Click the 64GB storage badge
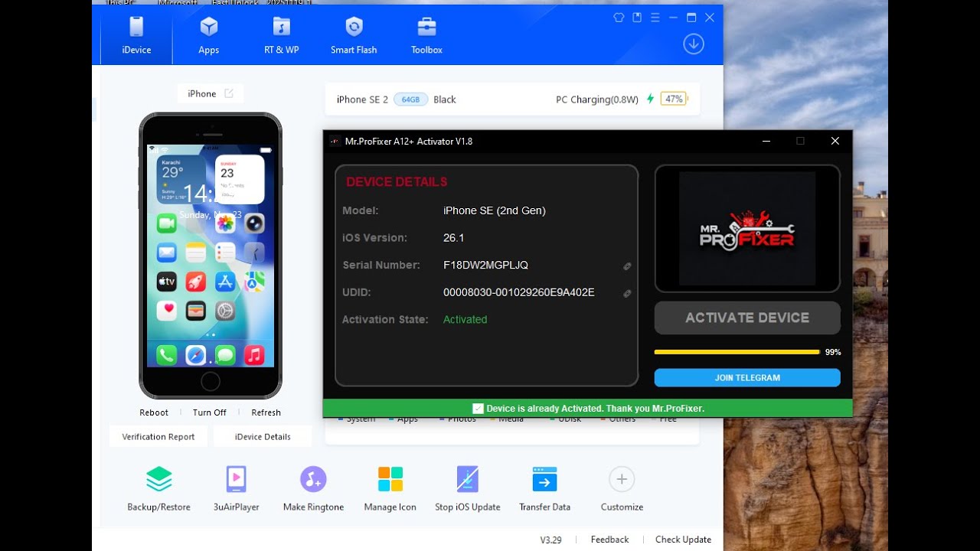 pyautogui.click(x=411, y=99)
